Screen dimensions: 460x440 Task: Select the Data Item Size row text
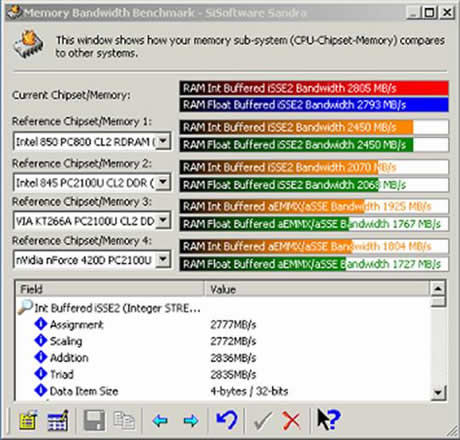tap(84, 391)
